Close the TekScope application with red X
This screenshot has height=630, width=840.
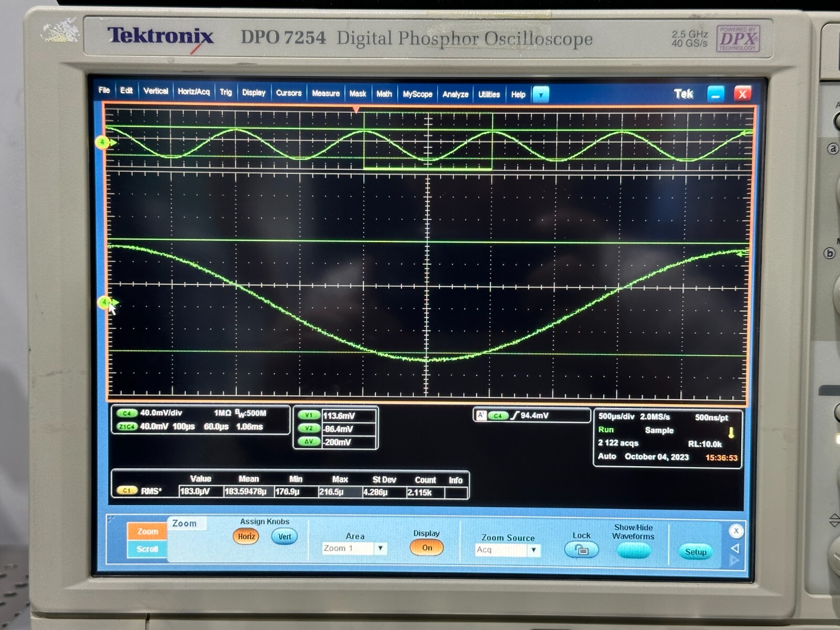click(742, 94)
